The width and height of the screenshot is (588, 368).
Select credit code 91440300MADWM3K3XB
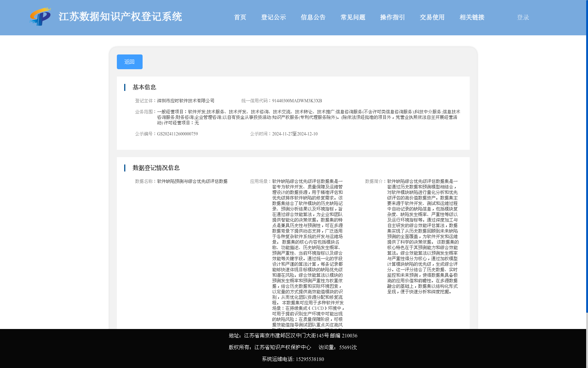297,101
